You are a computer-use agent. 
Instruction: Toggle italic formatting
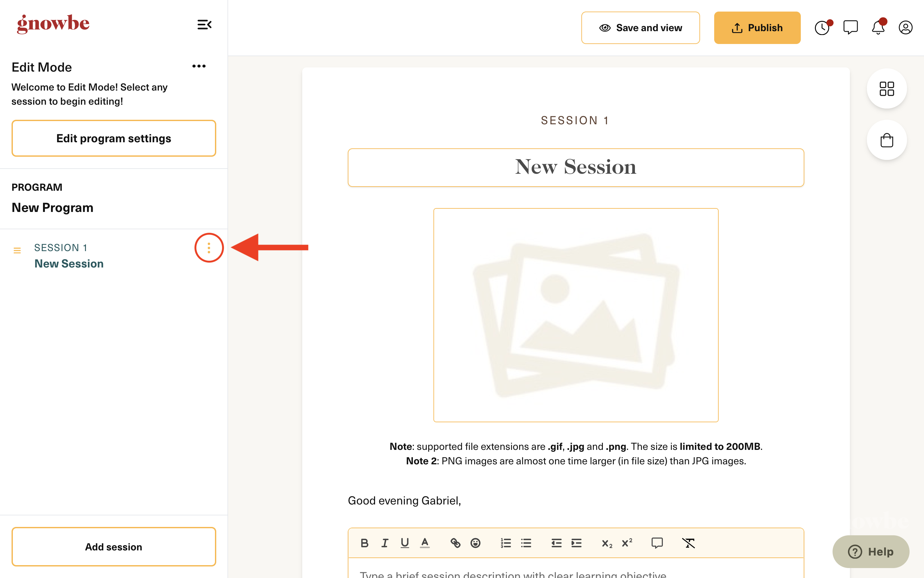(385, 543)
